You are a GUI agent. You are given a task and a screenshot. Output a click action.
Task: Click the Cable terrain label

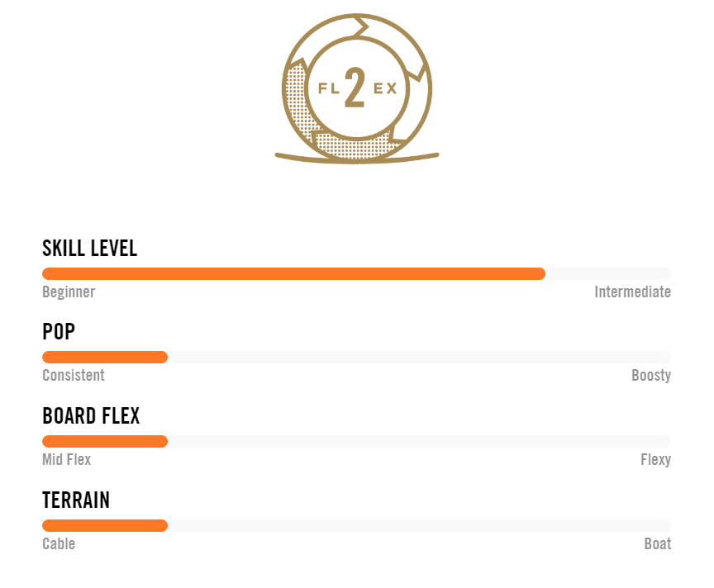[x=59, y=544]
